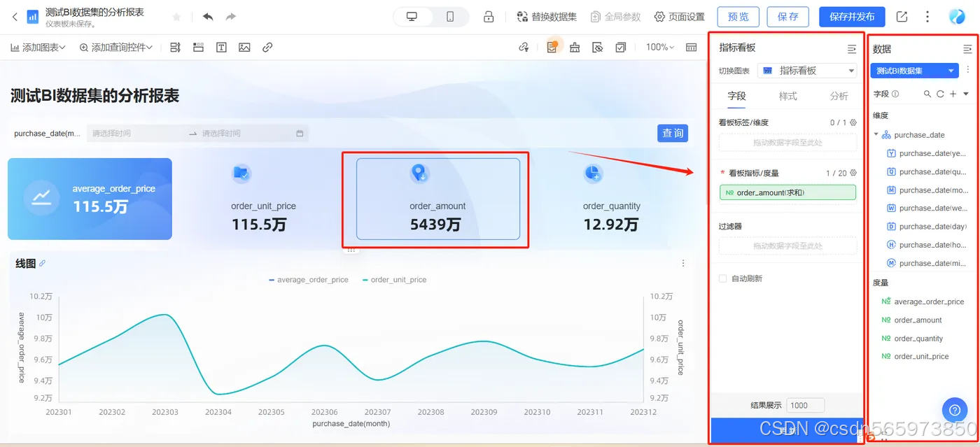Open the 100% zoom dropdown
Screen dimensions: 980x447
pyautogui.click(x=660, y=48)
